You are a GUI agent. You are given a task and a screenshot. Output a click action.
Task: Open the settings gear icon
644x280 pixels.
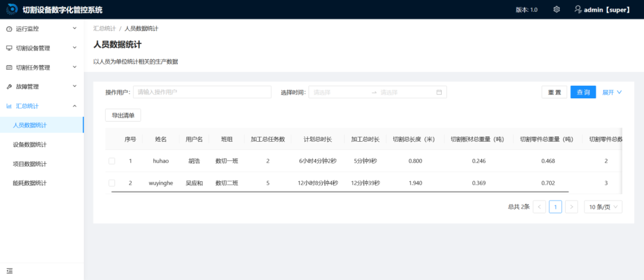click(556, 10)
